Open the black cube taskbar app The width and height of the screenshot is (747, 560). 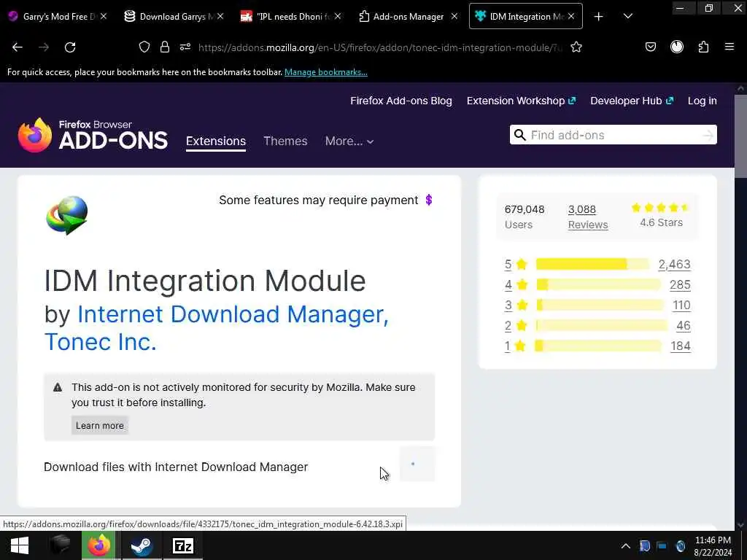pyautogui.click(x=60, y=545)
